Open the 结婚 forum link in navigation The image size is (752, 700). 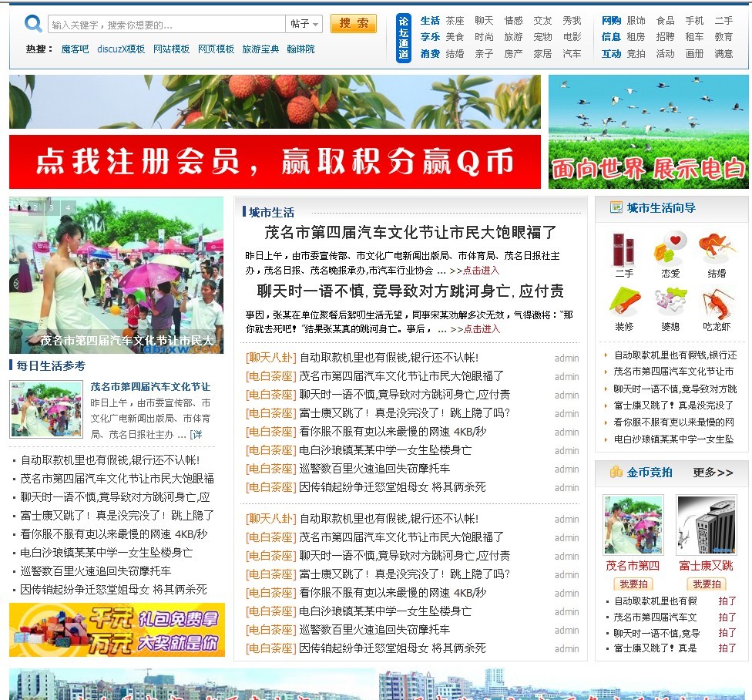pyautogui.click(x=455, y=53)
